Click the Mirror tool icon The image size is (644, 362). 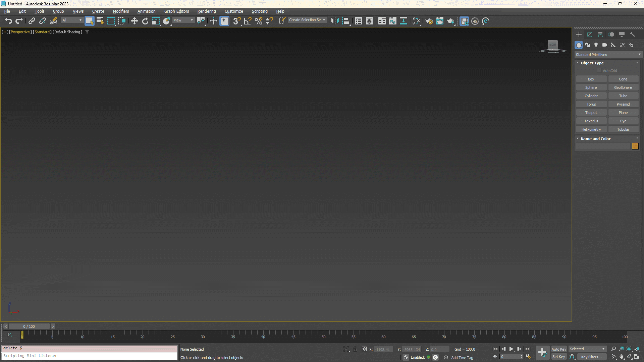pos(334,21)
